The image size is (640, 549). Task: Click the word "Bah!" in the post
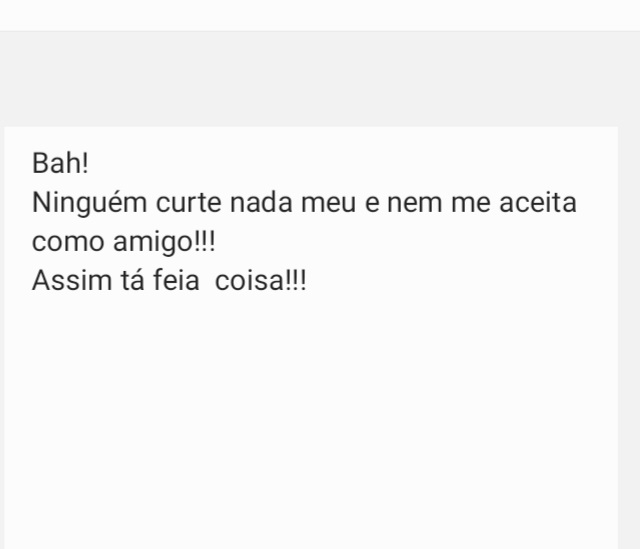coord(60,163)
